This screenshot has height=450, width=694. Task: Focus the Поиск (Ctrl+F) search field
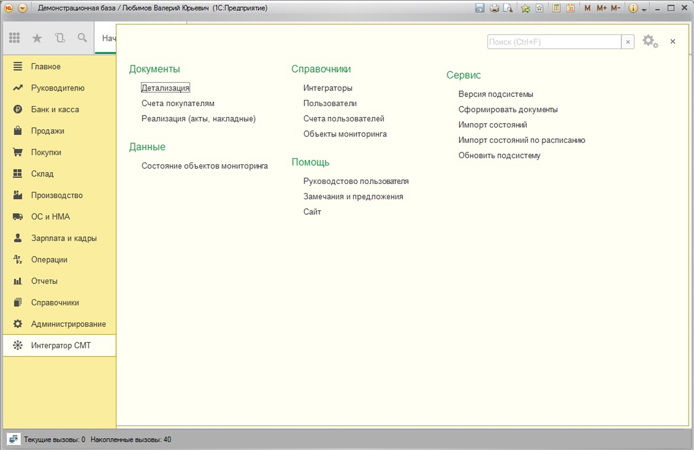tap(554, 42)
